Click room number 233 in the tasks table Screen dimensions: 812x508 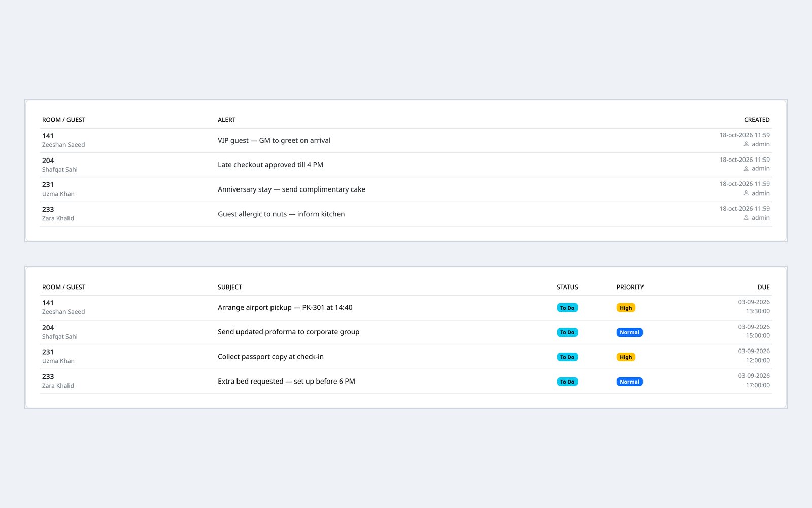[48, 376]
